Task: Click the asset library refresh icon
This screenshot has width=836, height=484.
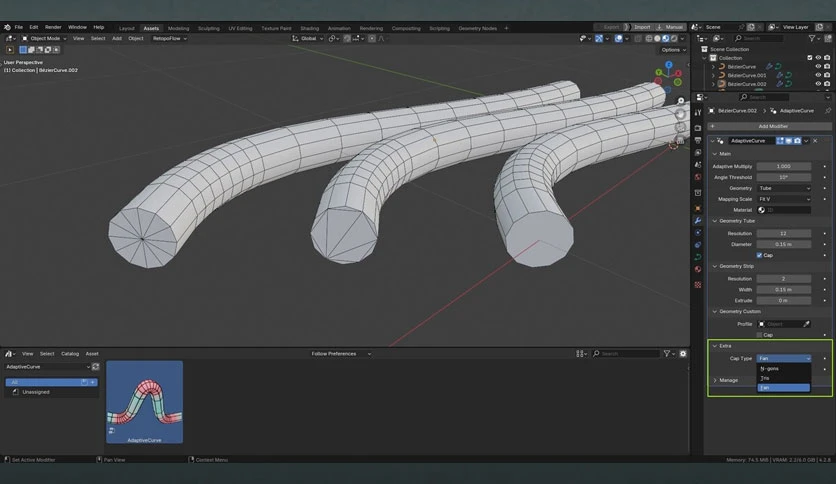Action: pyautogui.click(x=95, y=367)
